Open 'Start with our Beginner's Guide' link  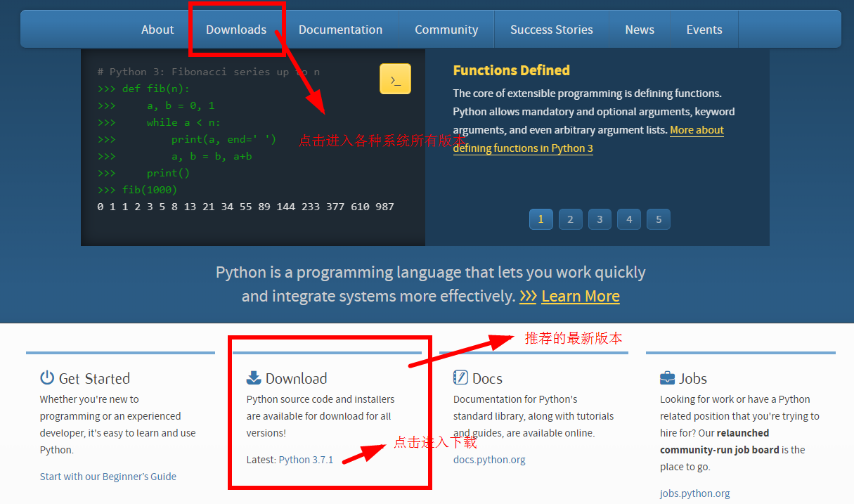(x=108, y=477)
